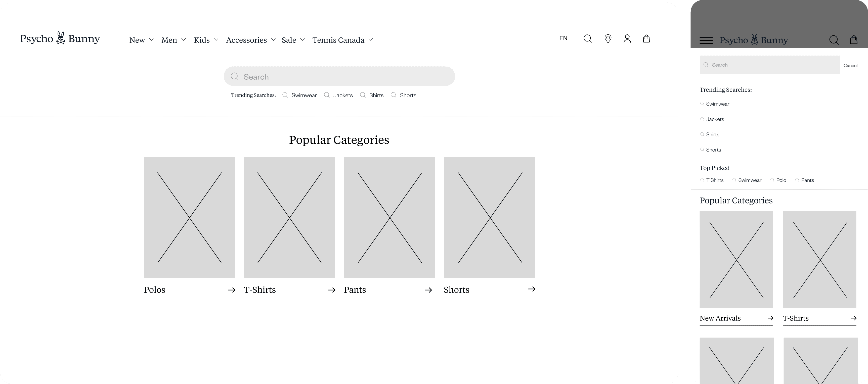Image resolution: width=868 pixels, height=384 pixels.
Task: Open the Accessories navigation menu item
Action: (x=246, y=40)
